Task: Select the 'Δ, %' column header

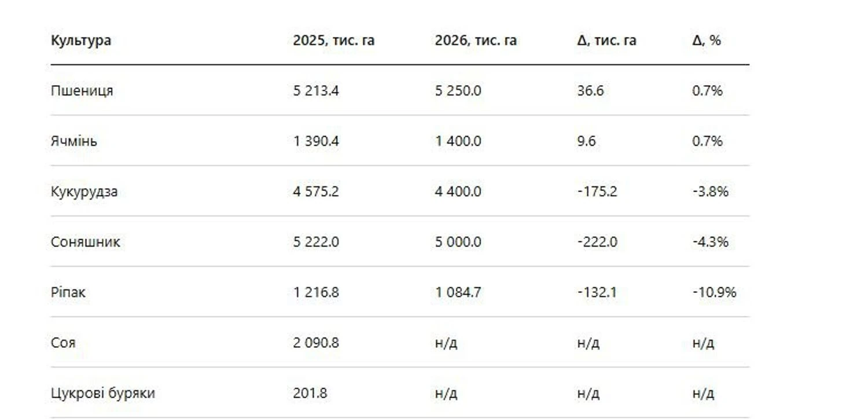Action: point(706,41)
